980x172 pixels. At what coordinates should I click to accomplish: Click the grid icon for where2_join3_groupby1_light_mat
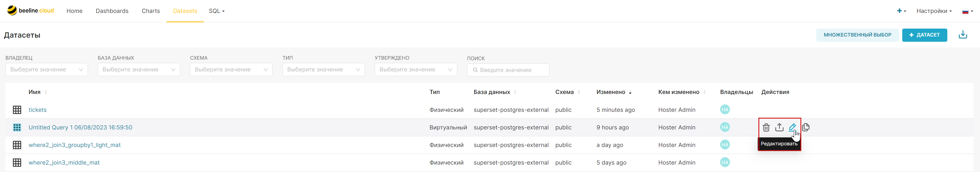pyautogui.click(x=17, y=145)
